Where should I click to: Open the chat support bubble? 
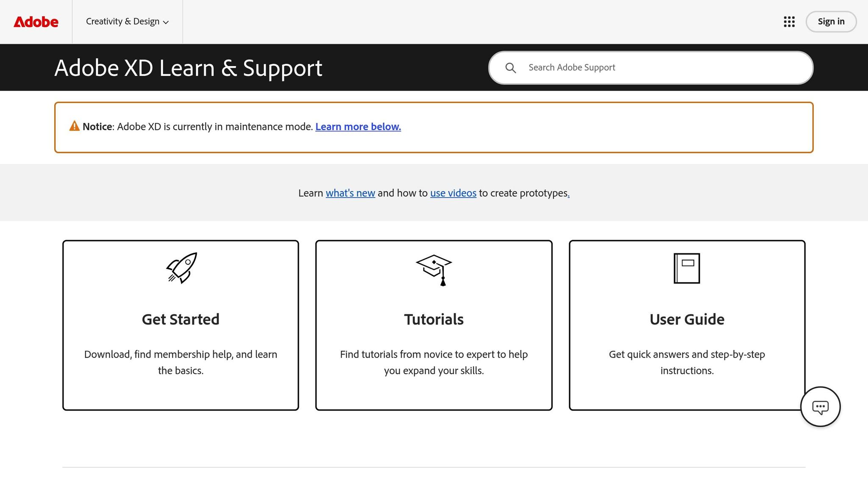point(820,407)
